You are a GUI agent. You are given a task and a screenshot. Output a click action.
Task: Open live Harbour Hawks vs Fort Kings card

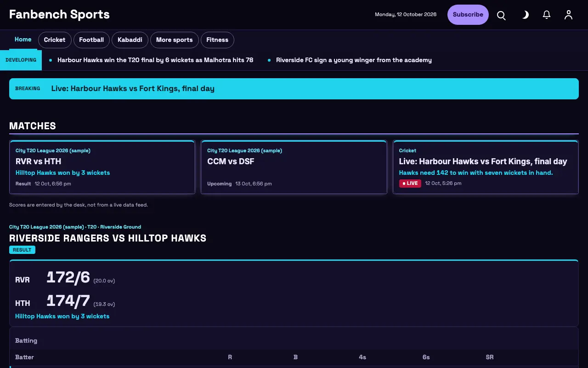pos(486,167)
